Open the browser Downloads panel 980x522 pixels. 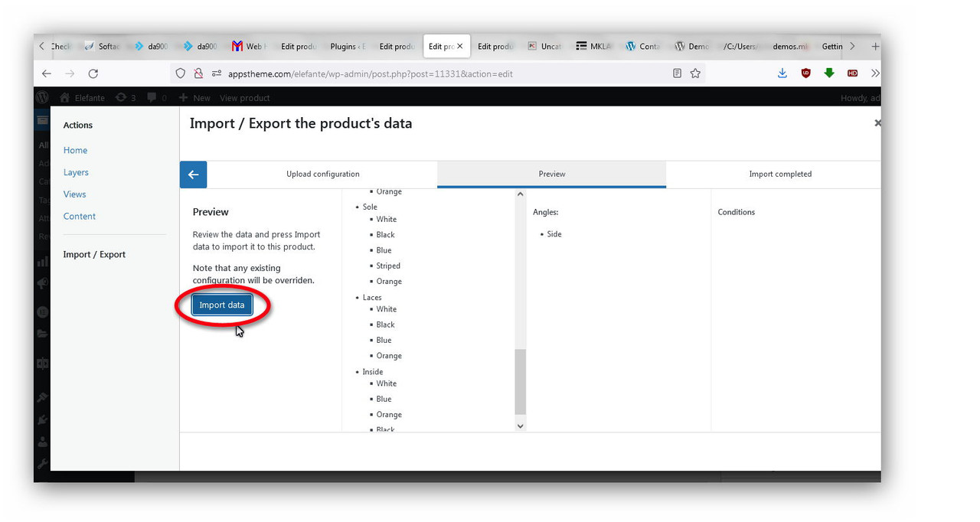(782, 73)
